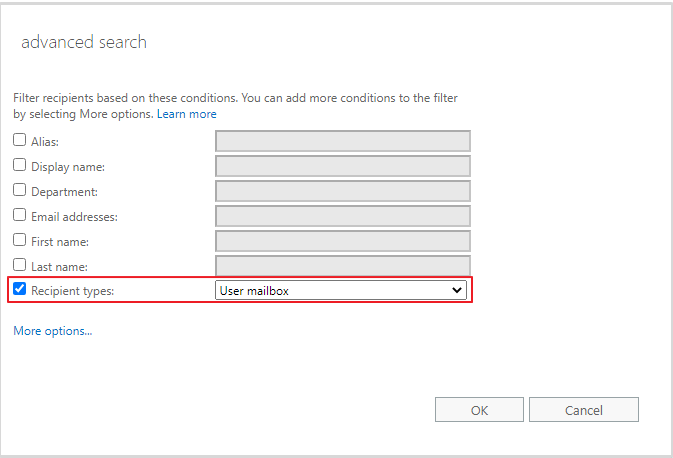The height and width of the screenshot is (458, 673).
Task: Click the Department text field
Action: pyautogui.click(x=343, y=191)
